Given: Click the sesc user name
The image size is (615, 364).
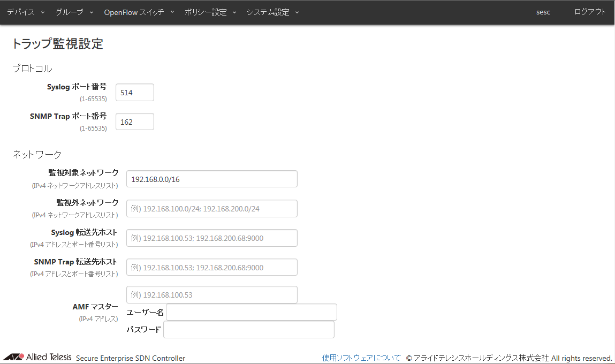Looking at the screenshot, I should (x=543, y=12).
